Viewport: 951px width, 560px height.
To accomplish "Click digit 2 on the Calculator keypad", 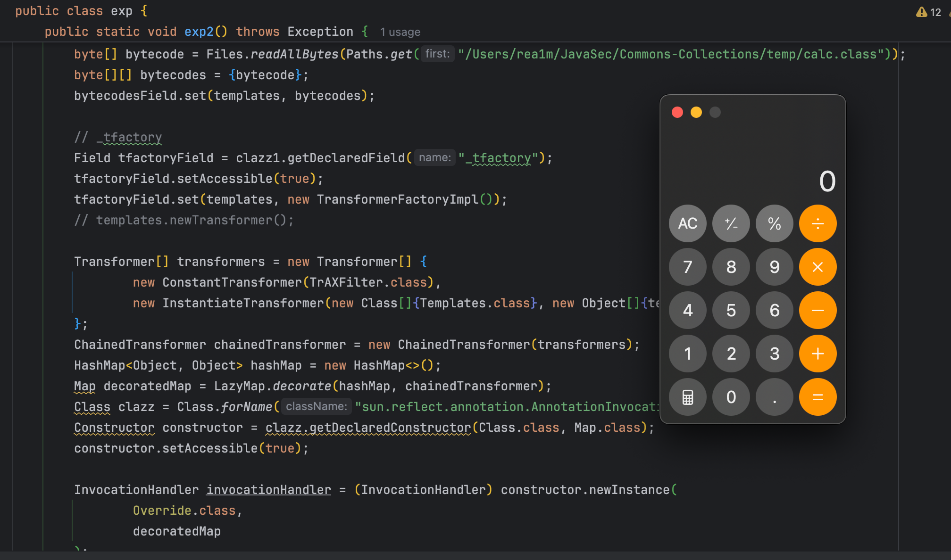I will tap(731, 354).
